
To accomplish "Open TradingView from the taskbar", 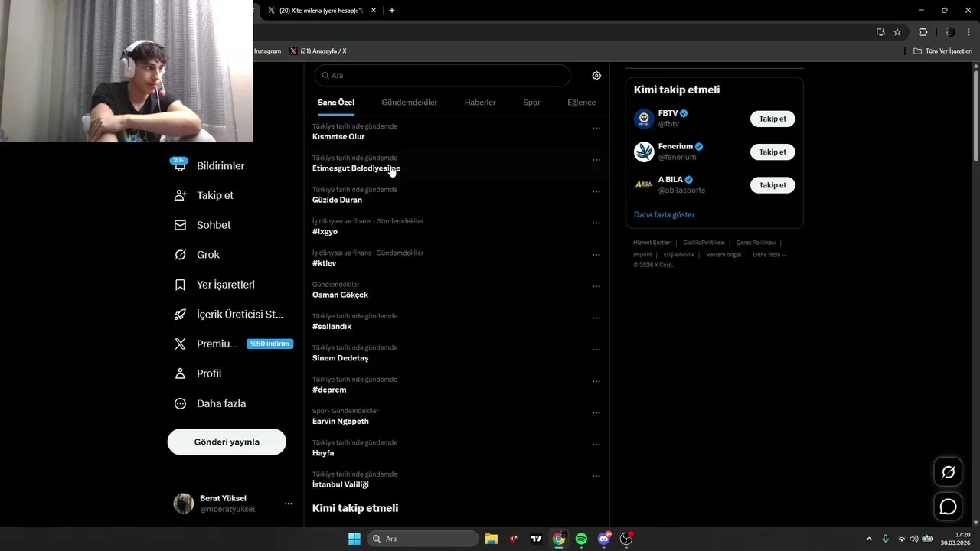I will click(x=537, y=539).
